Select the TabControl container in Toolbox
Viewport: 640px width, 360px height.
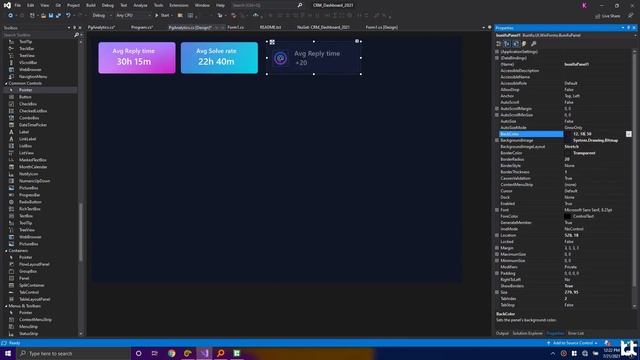tap(29, 292)
